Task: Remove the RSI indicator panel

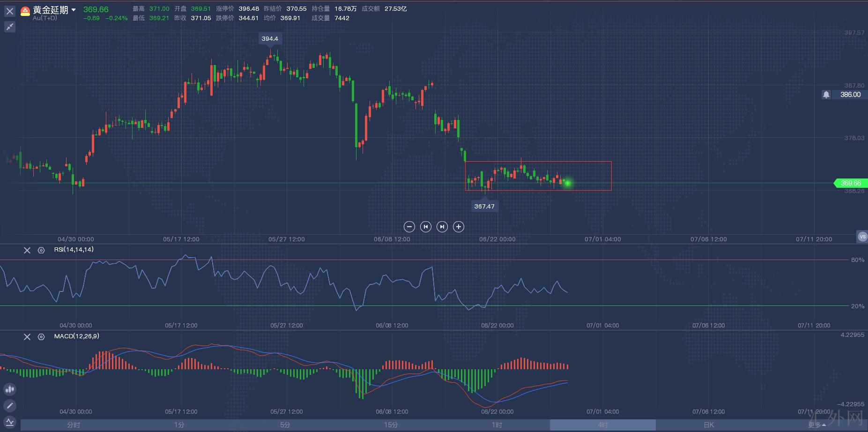Action: [27, 250]
